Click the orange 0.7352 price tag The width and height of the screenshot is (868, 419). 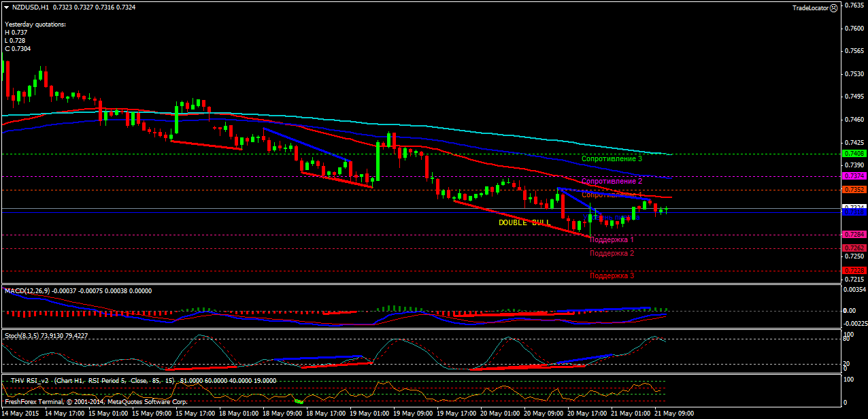click(x=854, y=189)
